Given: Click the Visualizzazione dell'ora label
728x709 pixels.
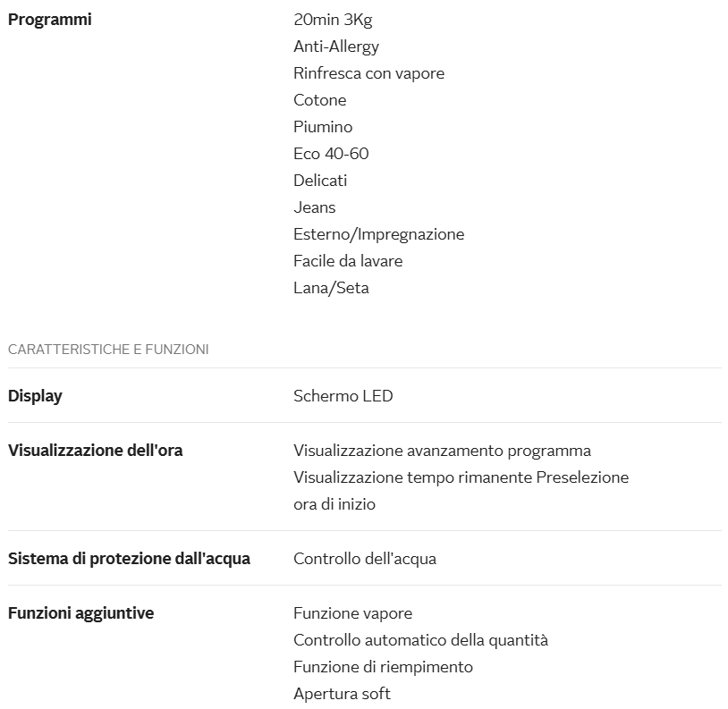Looking at the screenshot, I should (95, 450).
